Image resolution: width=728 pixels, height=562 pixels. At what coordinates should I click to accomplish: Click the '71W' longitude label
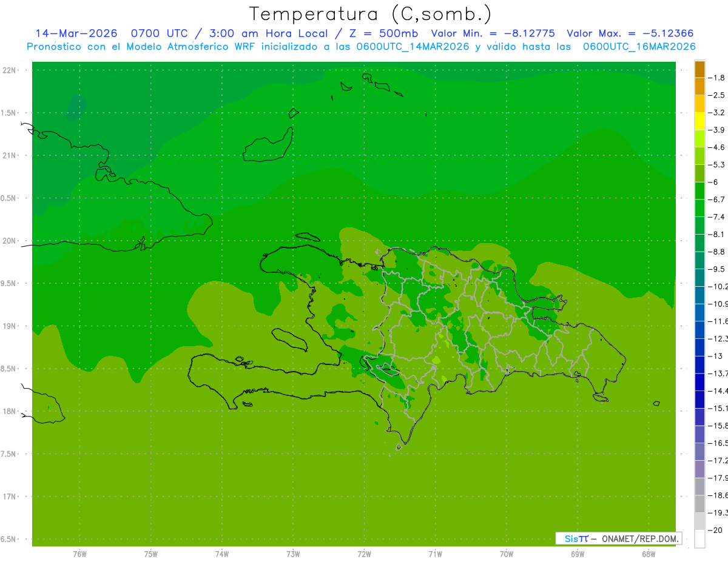[x=435, y=554]
